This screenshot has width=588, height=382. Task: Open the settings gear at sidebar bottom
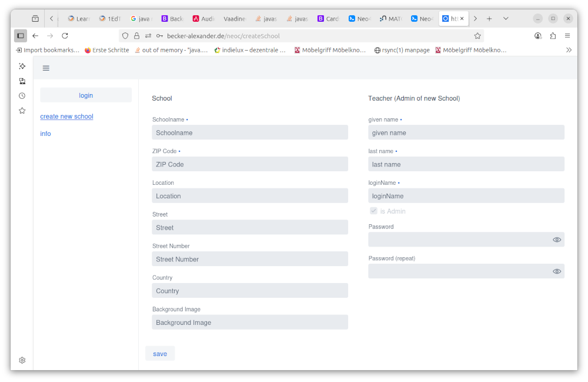22,360
